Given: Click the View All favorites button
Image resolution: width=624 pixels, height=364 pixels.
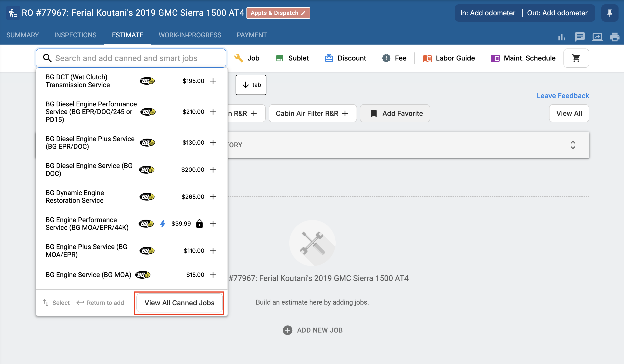Looking at the screenshot, I should pos(569,113).
